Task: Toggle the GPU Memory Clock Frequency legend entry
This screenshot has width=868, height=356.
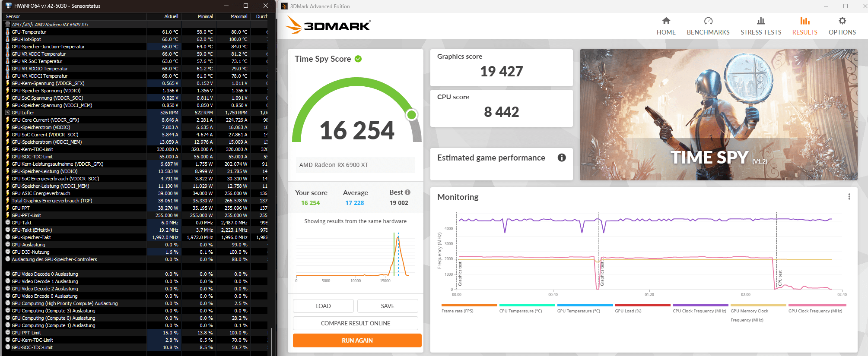Action: click(x=758, y=313)
